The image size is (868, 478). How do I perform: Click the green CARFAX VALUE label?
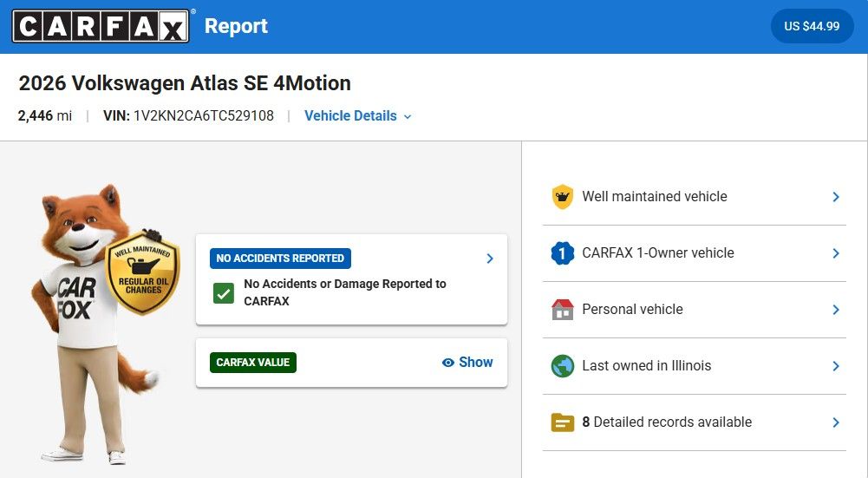pyautogui.click(x=253, y=363)
